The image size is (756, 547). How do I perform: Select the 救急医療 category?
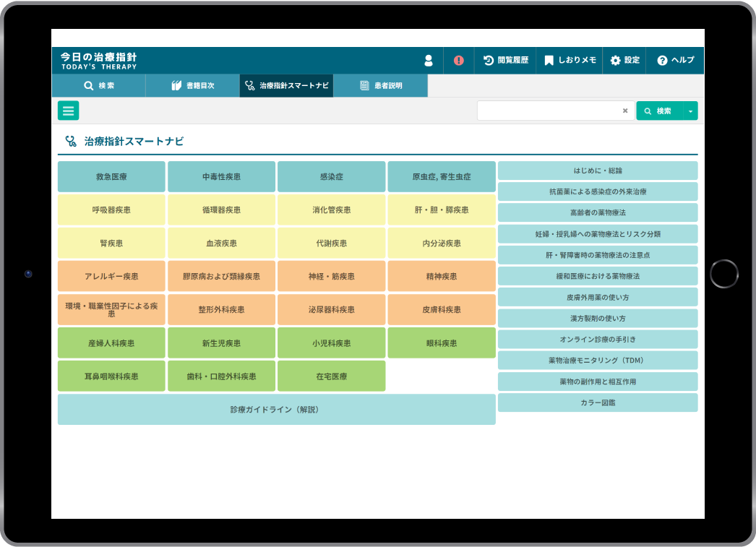click(x=111, y=176)
